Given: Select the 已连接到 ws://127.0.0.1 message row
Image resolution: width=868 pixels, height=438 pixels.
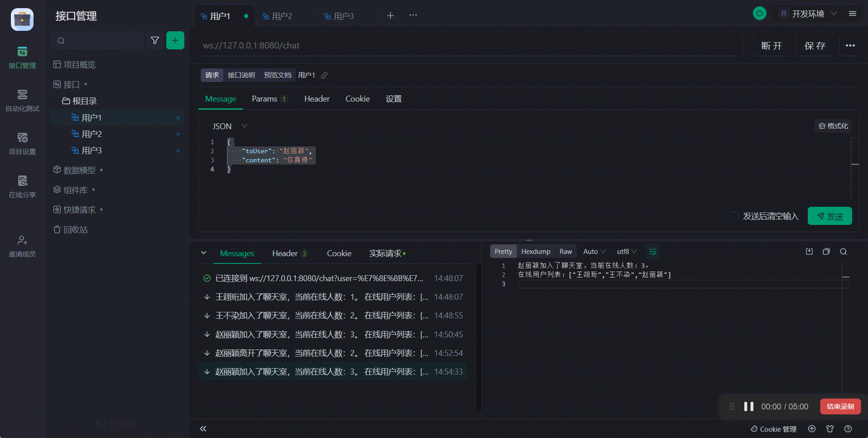Looking at the screenshot, I should (333, 278).
